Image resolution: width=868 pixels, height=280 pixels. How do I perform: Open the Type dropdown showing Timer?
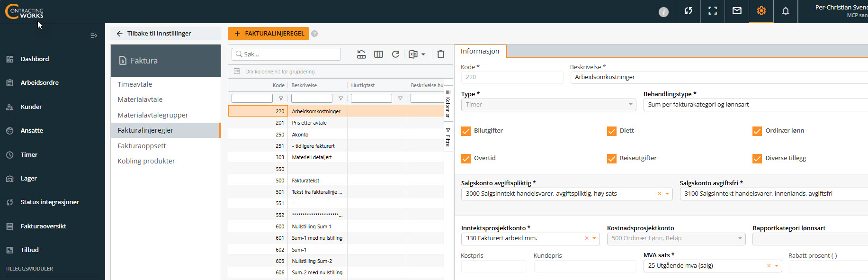[x=548, y=105]
